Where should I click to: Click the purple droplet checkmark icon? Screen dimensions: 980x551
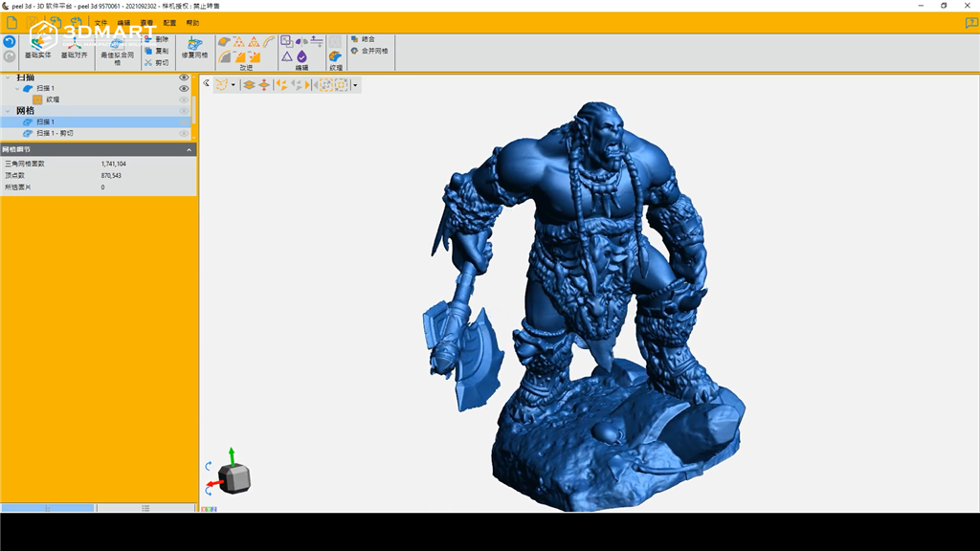(x=301, y=56)
